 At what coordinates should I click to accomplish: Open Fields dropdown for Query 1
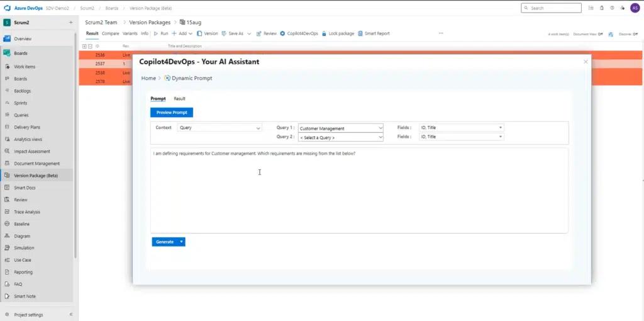click(x=461, y=128)
